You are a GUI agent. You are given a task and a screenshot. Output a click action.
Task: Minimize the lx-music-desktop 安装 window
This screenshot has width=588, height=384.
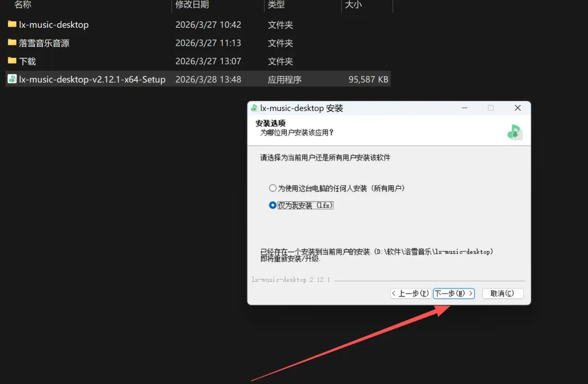coord(464,108)
